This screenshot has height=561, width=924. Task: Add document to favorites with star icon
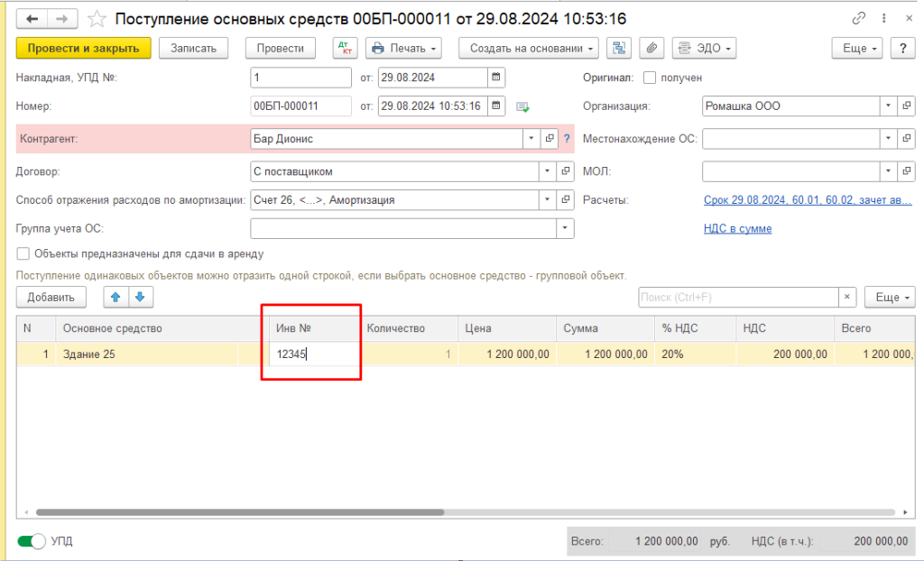[x=97, y=19]
